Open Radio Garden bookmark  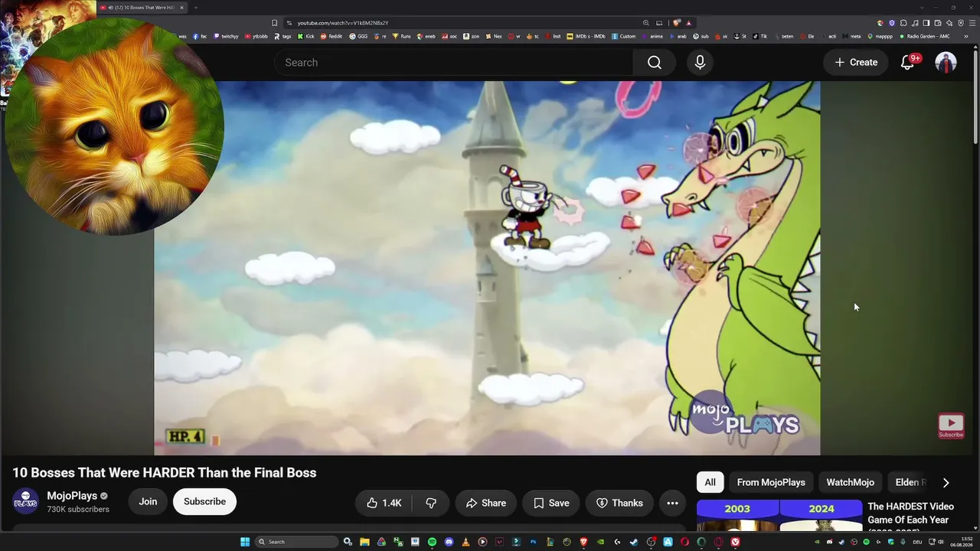(x=925, y=36)
